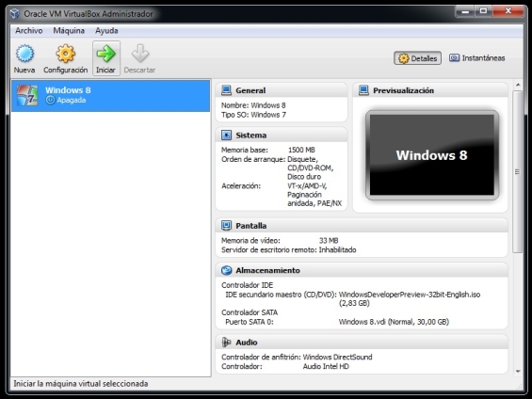Open the Ayuda menu
532x399 pixels.
coord(106,30)
